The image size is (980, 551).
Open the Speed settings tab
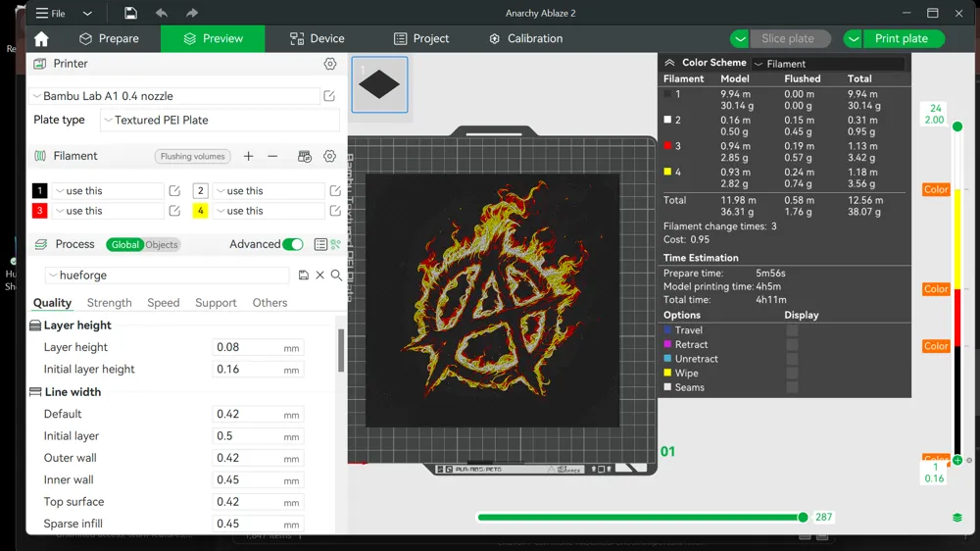click(x=163, y=303)
